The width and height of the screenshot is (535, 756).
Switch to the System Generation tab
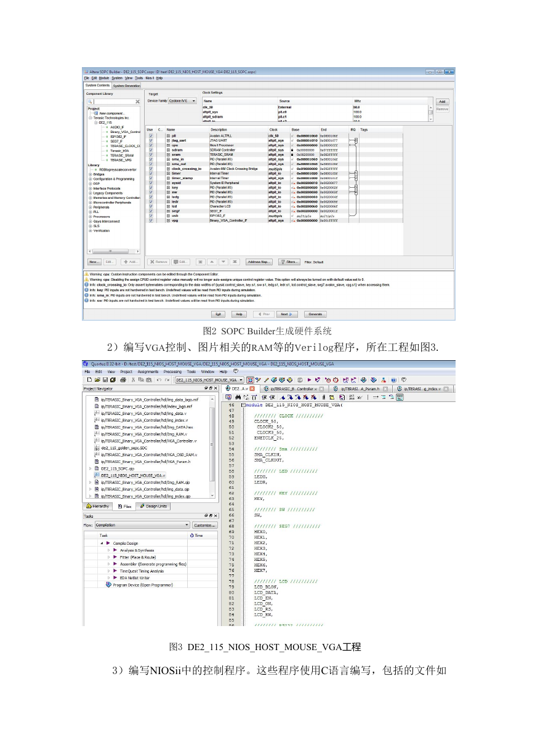coord(126,86)
